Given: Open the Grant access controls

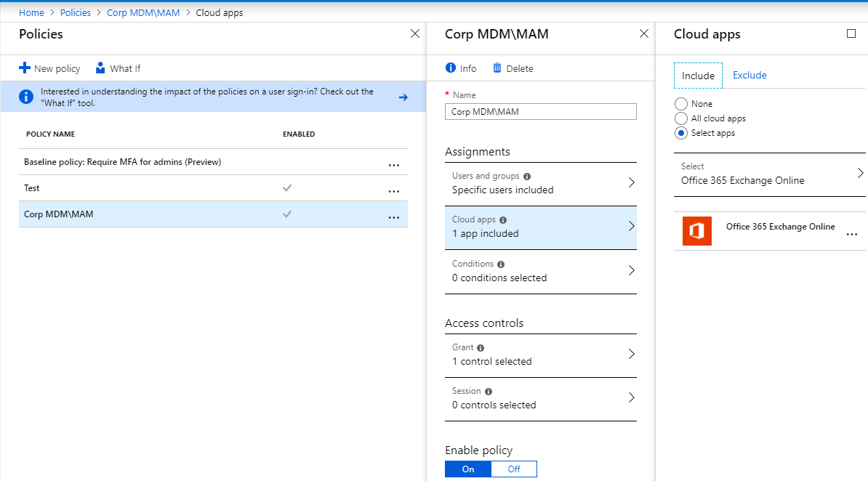Looking at the screenshot, I should coord(540,355).
